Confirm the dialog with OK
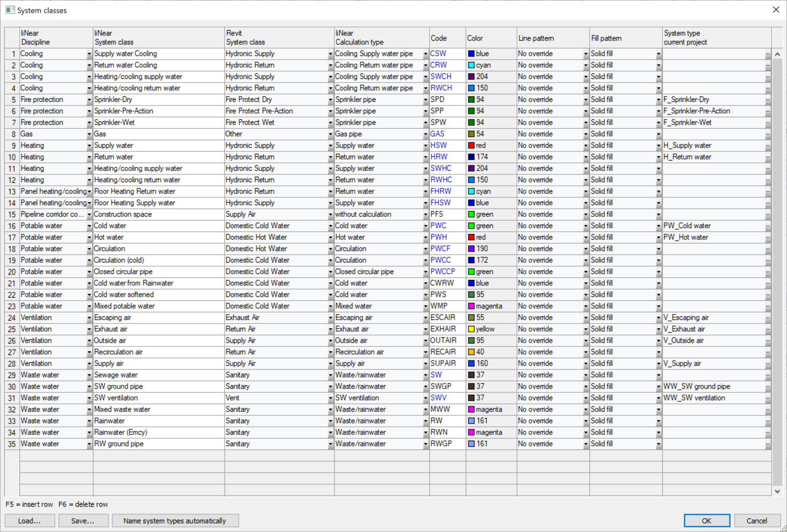Viewport: 787px width, 532px height. pos(706,521)
